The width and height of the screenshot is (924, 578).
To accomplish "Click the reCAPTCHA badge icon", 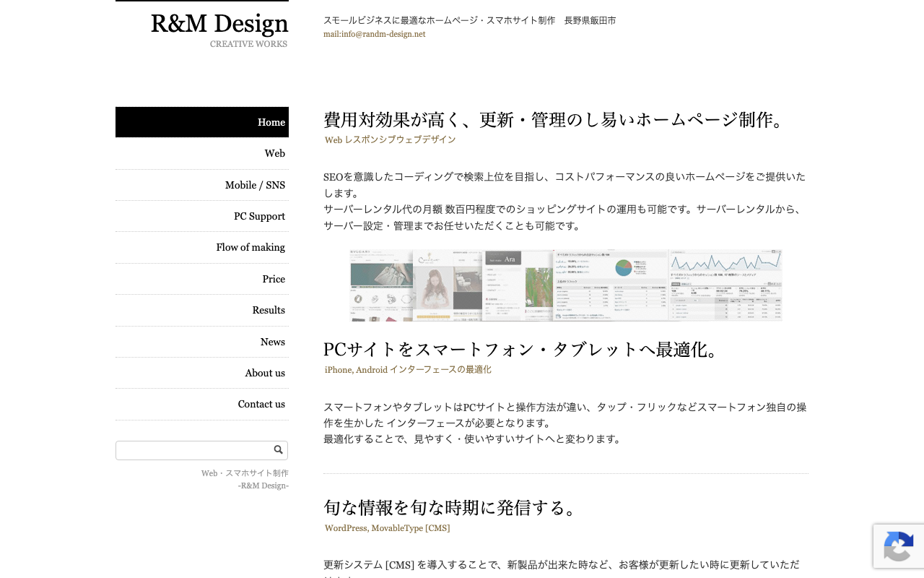I will click(x=898, y=546).
